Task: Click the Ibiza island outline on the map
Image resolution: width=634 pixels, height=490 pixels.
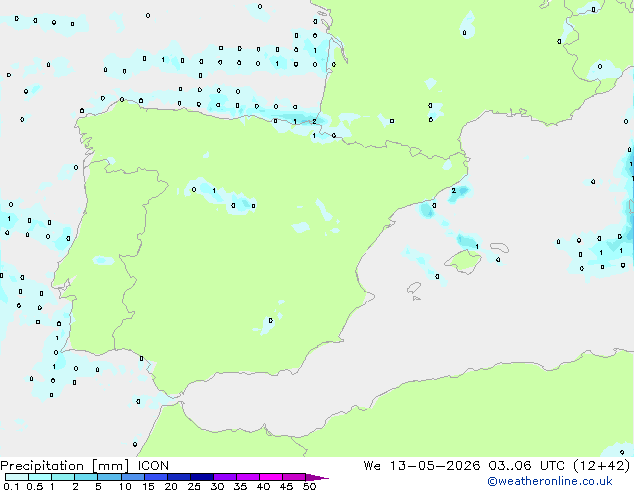Action: click(414, 288)
